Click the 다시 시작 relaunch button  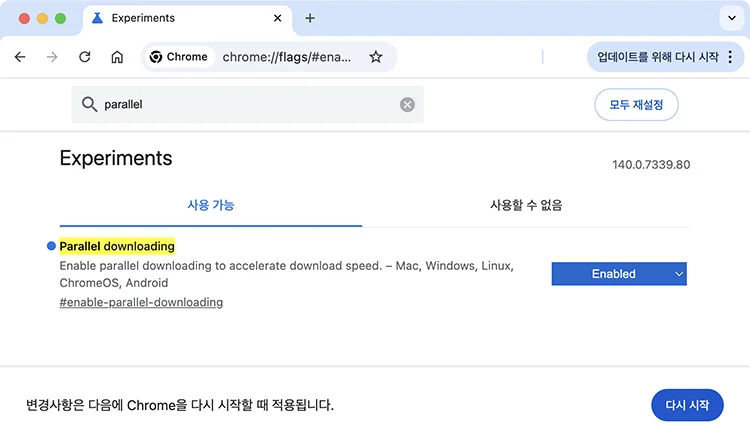pos(687,405)
